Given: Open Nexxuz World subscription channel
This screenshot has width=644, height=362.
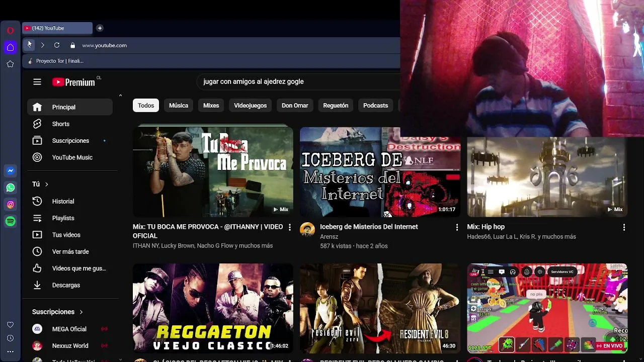Looking at the screenshot, I should 70,346.
